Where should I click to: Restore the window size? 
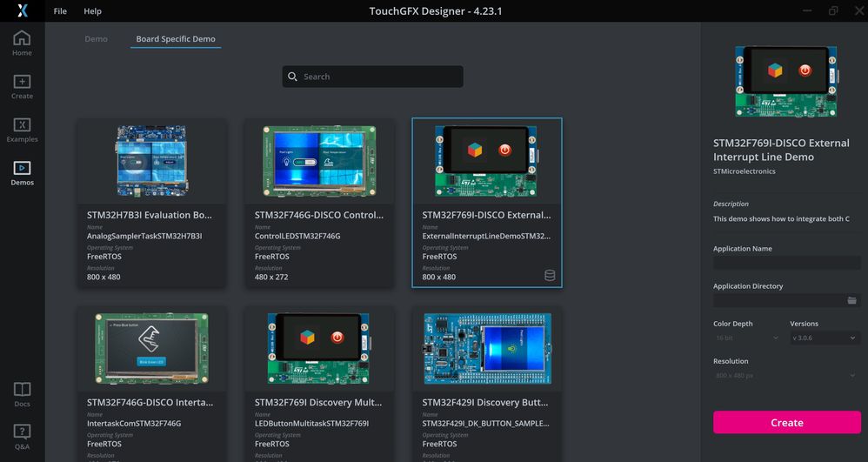833,10
